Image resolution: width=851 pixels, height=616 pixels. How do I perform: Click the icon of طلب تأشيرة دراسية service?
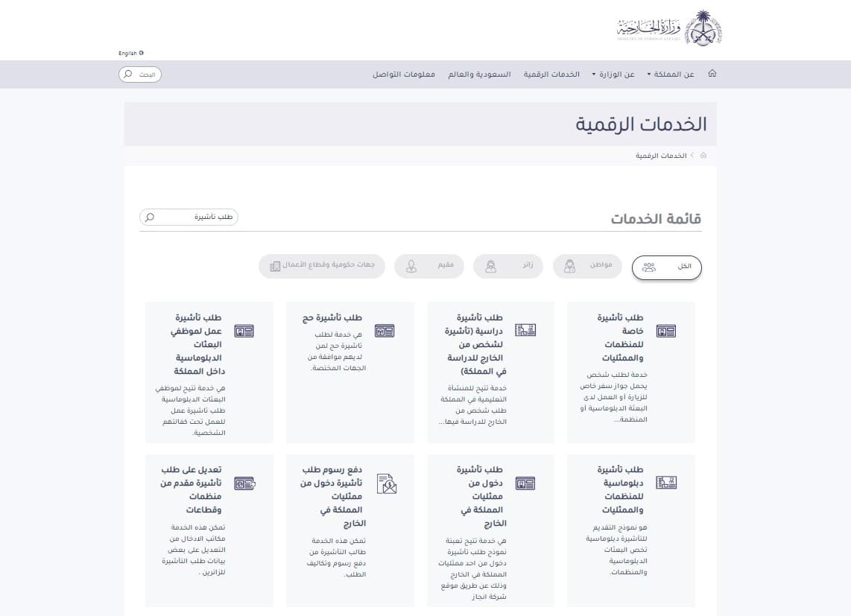525,330
